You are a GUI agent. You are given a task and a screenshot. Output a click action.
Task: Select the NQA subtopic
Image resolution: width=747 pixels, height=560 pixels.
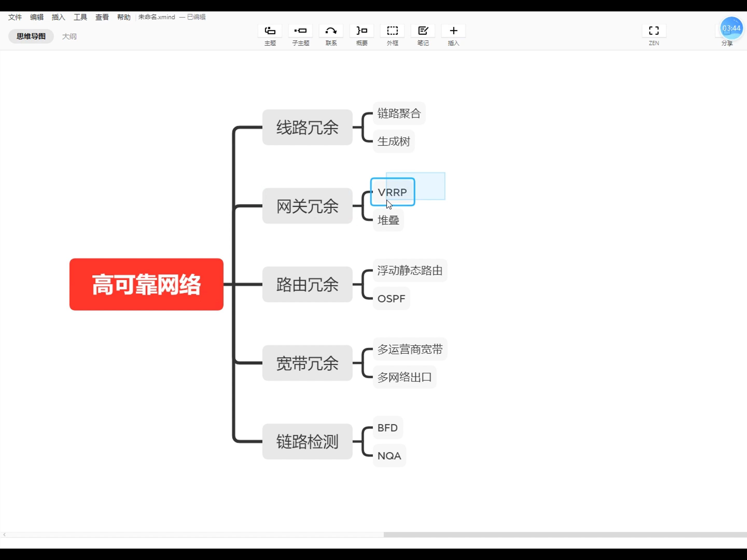(389, 456)
